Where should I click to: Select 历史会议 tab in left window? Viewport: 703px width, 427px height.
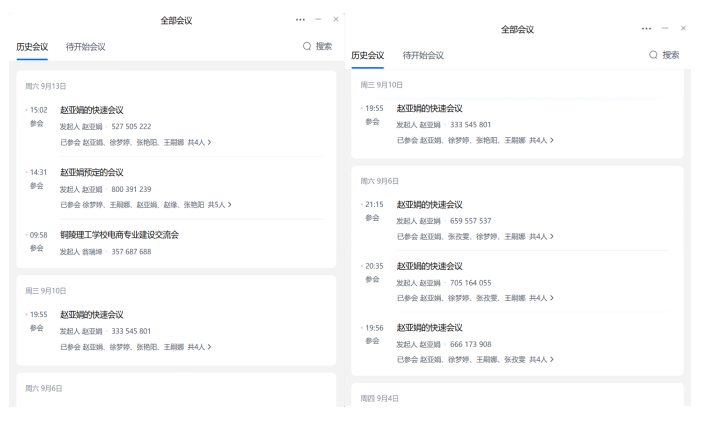pyautogui.click(x=32, y=47)
